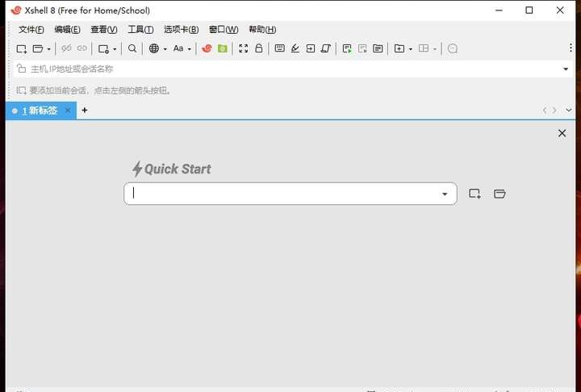
Task: Click the Open Session folder toolbar icon
Action: pos(38,48)
